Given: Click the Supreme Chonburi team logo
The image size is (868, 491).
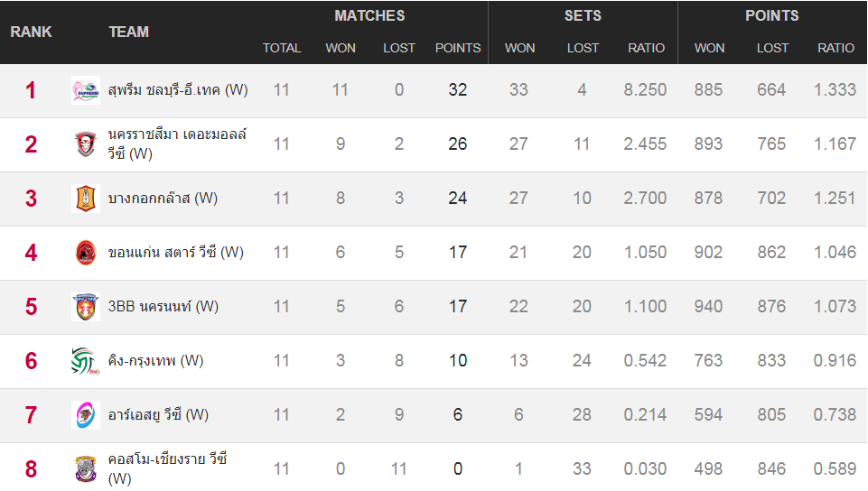Looking at the screenshot, I should [86, 90].
